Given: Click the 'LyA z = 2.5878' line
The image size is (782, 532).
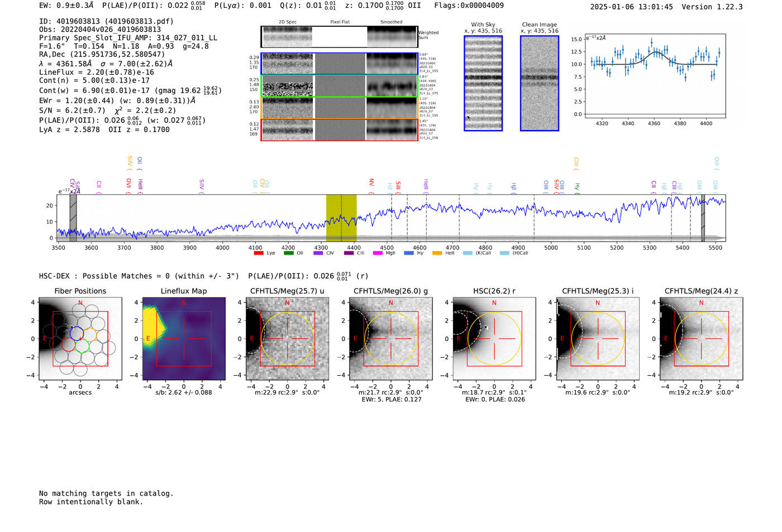Looking at the screenshot, I should click(104, 130).
